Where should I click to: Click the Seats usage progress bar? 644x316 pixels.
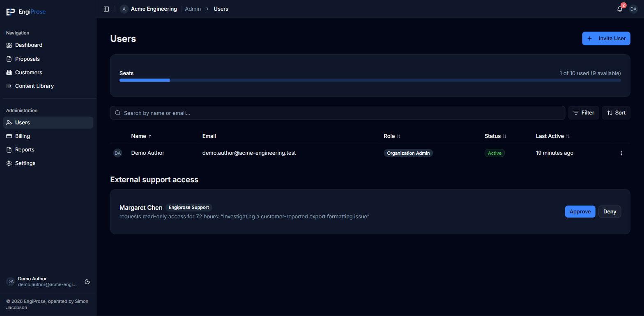point(370,80)
